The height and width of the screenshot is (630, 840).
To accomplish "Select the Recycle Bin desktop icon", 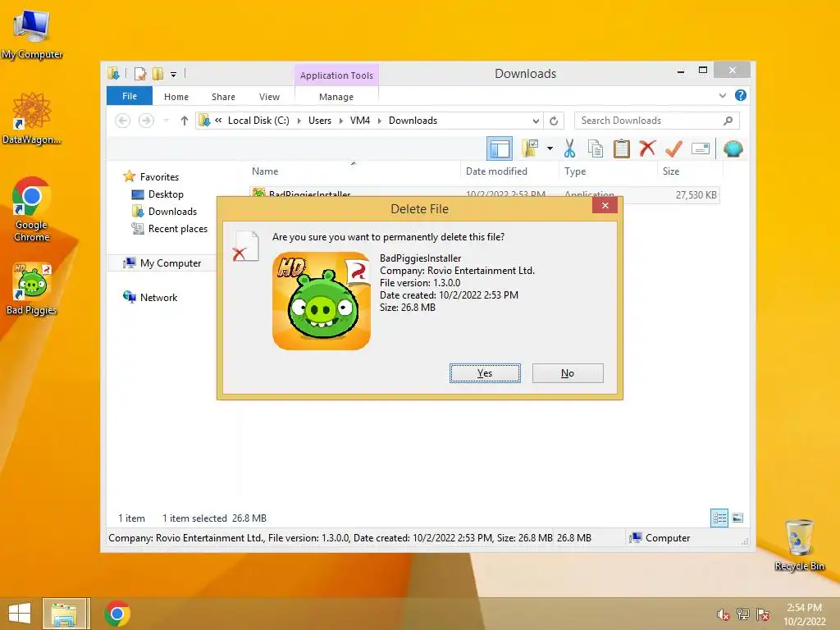I will pos(799,545).
